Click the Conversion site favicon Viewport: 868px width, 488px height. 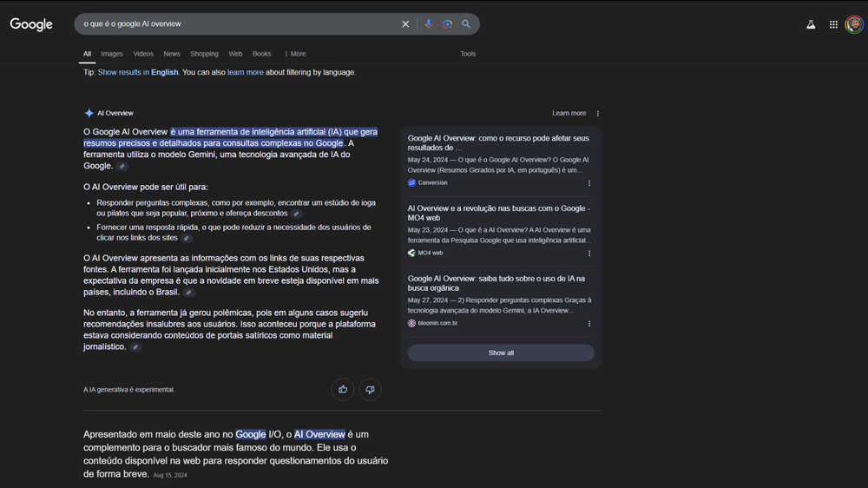pyautogui.click(x=411, y=183)
